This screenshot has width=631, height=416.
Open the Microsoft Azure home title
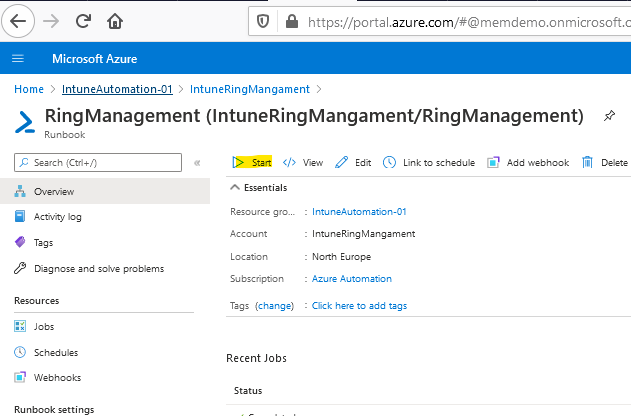pos(95,59)
